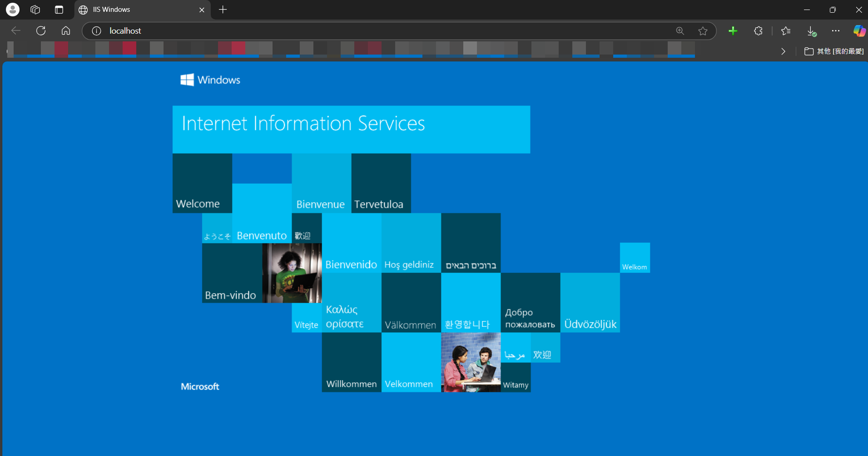The image size is (868, 456).
Task: Open the settings and more menu
Action: (836, 30)
